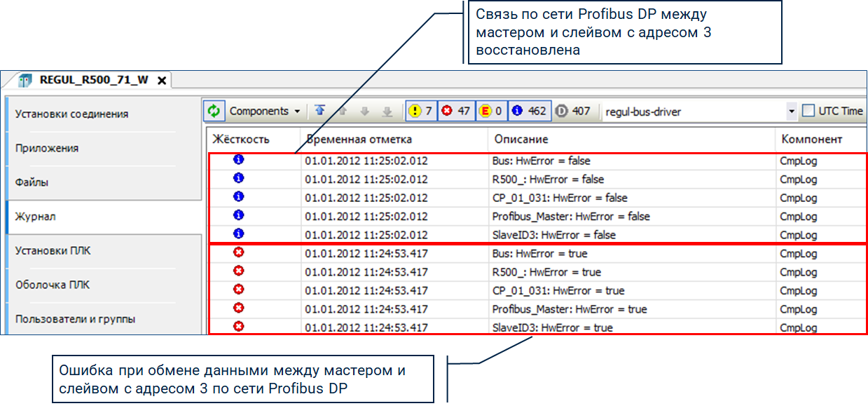868x406 pixels.
Task: Toggle the information filter showing 462
Action: coord(529,111)
